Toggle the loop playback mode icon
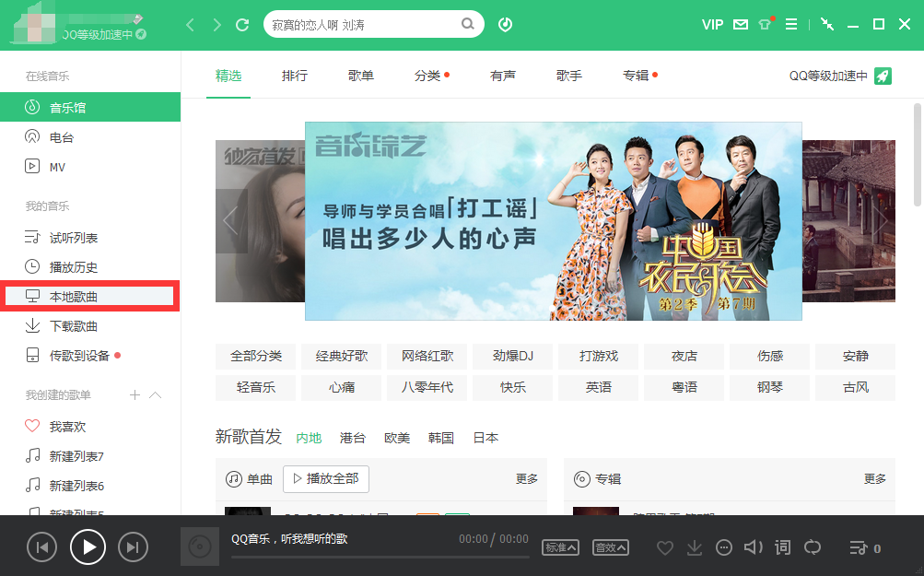 click(812, 547)
